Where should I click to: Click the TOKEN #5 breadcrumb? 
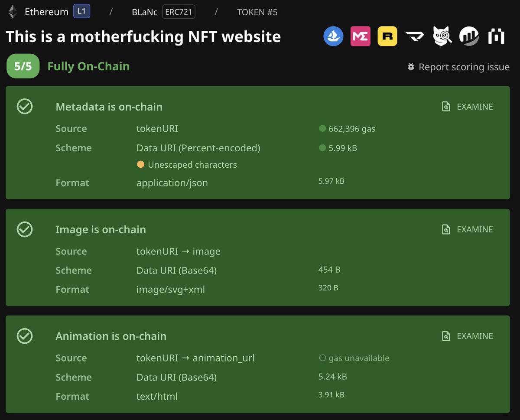pos(257,12)
